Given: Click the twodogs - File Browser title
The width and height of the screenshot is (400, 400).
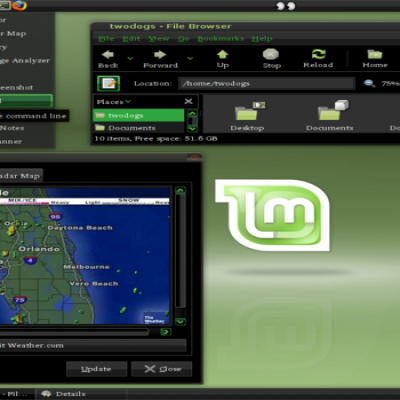Looking at the screenshot, I should coord(170,26).
